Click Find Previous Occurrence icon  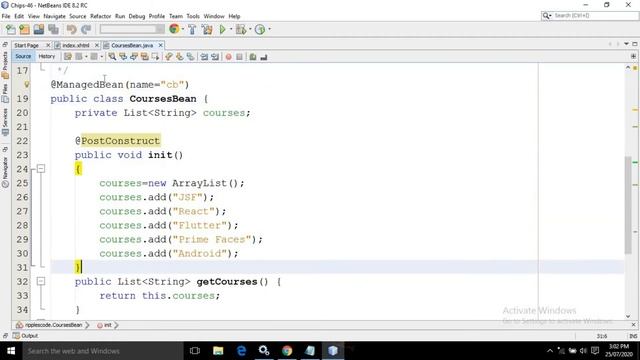click(x=123, y=57)
